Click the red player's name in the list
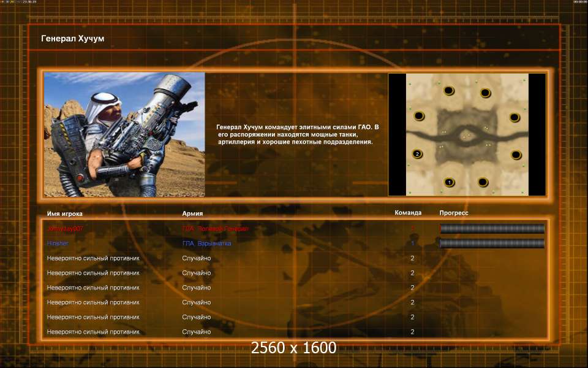This screenshot has width=588, height=368. 65,229
